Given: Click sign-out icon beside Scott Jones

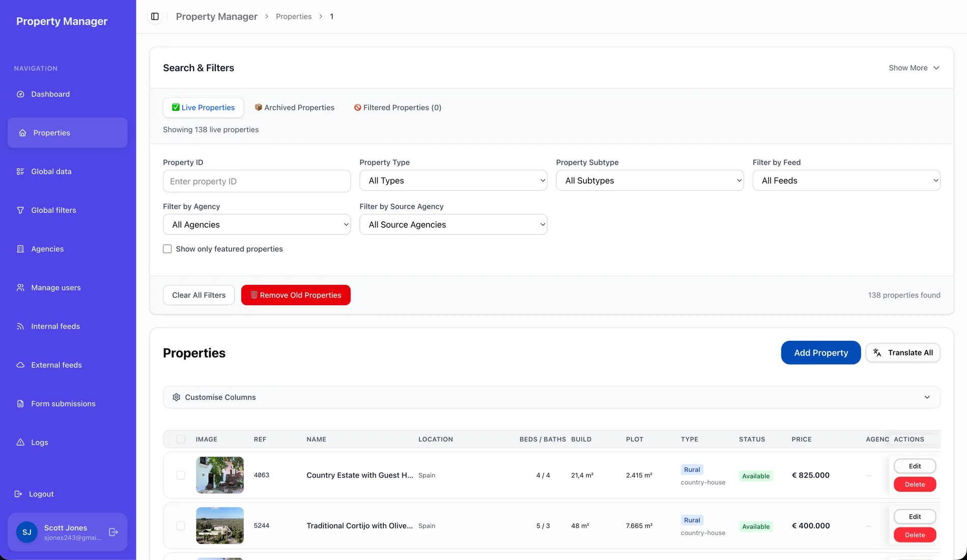Looking at the screenshot, I should click(x=113, y=532).
